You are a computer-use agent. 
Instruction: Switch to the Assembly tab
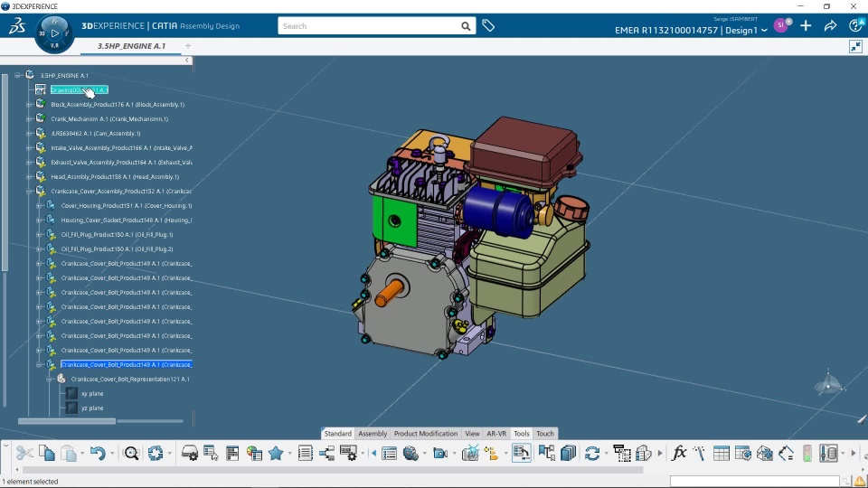tap(373, 434)
